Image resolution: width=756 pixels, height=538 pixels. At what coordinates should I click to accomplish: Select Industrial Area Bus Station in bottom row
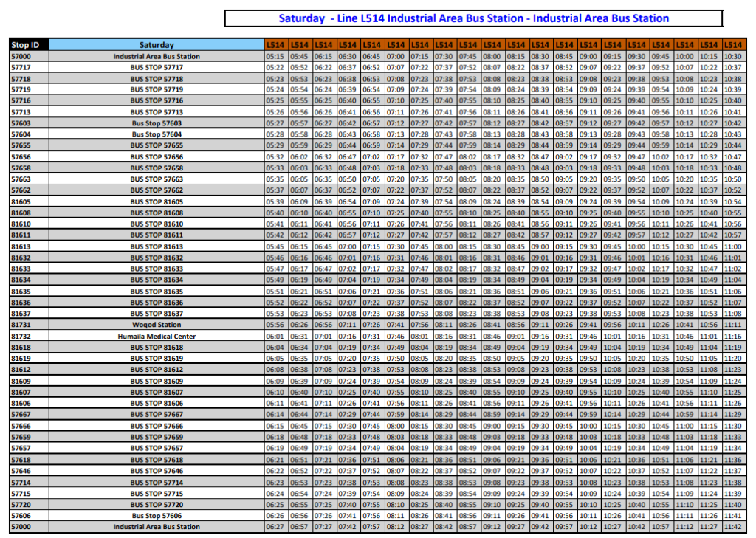pos(157,527)
